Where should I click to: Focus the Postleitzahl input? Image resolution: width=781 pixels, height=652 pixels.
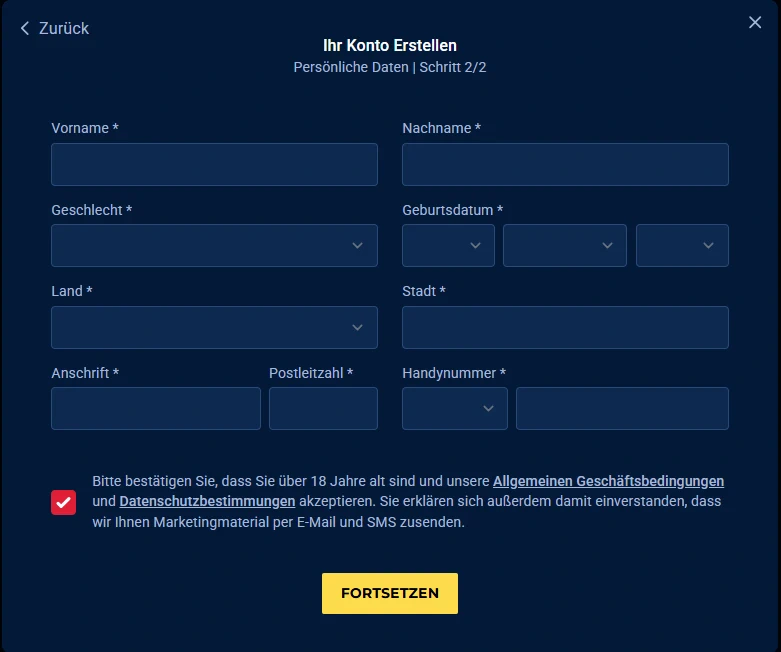(x=323, y=408)
